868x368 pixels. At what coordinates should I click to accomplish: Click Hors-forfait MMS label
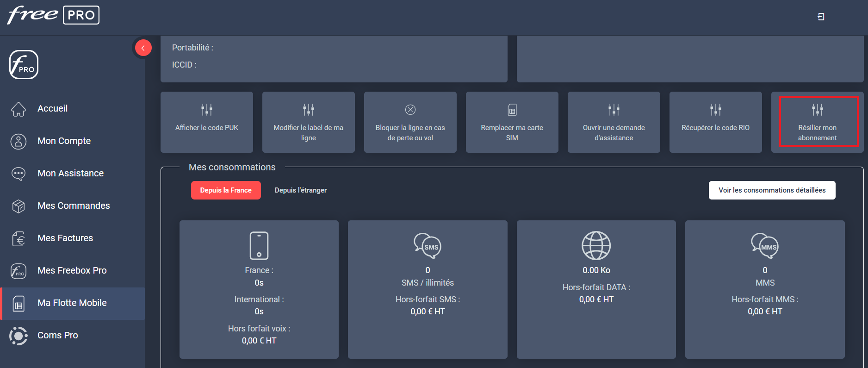click(x=765, y=299)
